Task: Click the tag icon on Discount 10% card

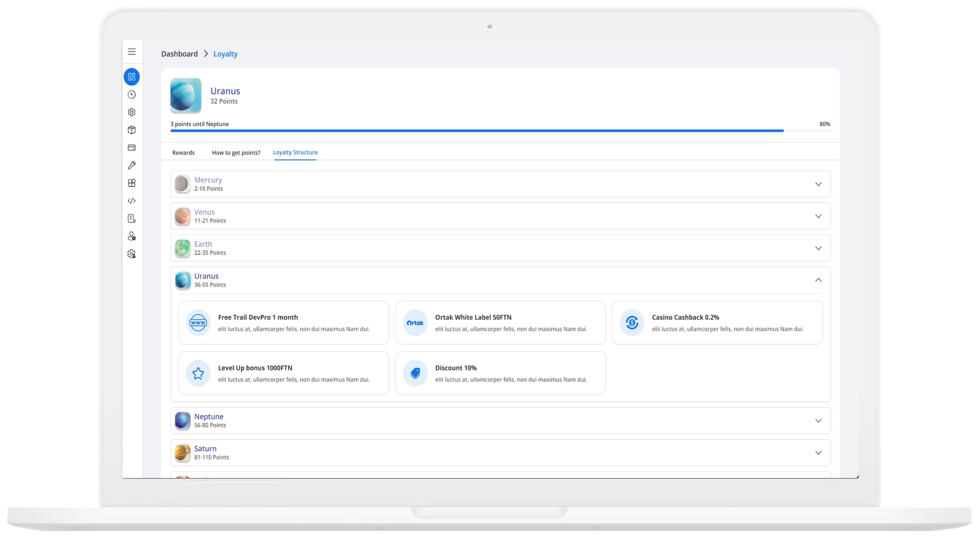Action: 415,374
